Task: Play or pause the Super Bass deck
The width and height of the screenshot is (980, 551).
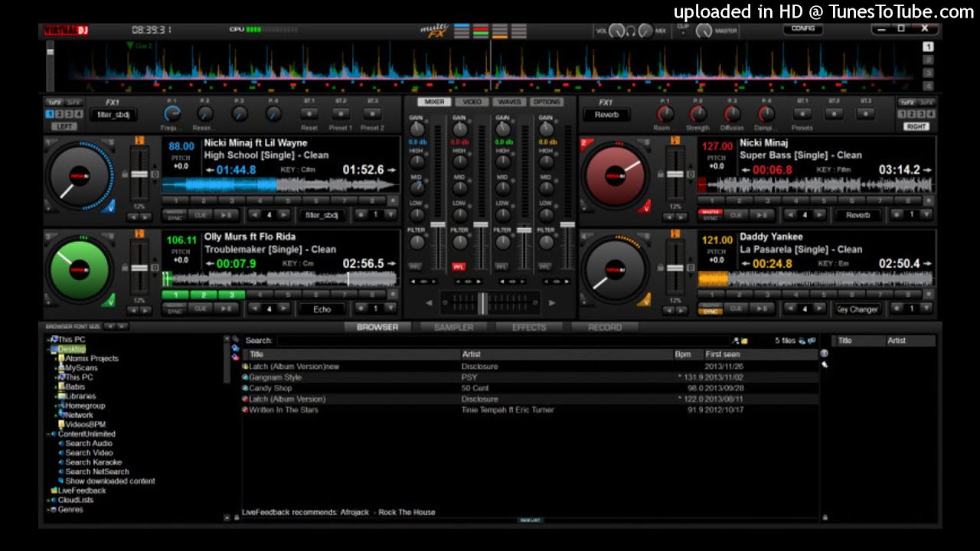Action: 763,215
